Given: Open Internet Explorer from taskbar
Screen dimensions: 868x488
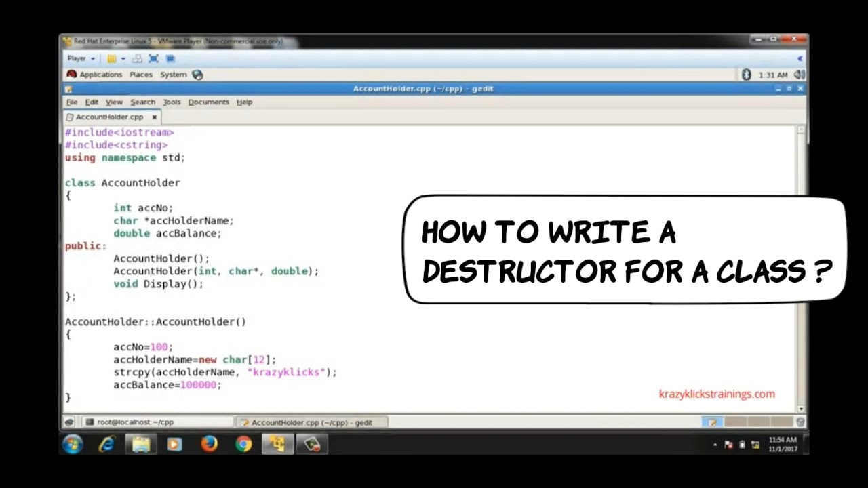Looking at the screenshot, I should pos(107,445).
